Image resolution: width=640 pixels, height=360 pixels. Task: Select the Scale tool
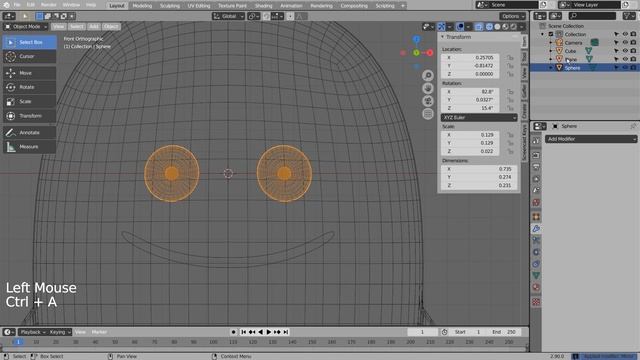[29, 102]
